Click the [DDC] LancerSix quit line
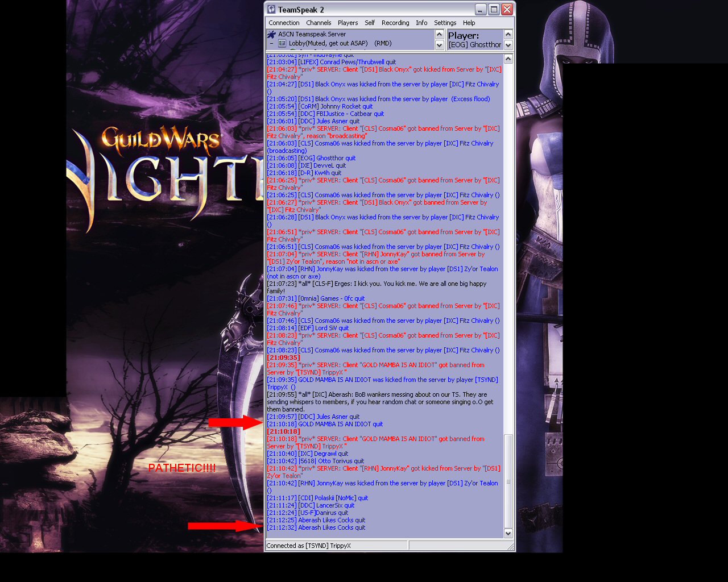 pos(311,505)
